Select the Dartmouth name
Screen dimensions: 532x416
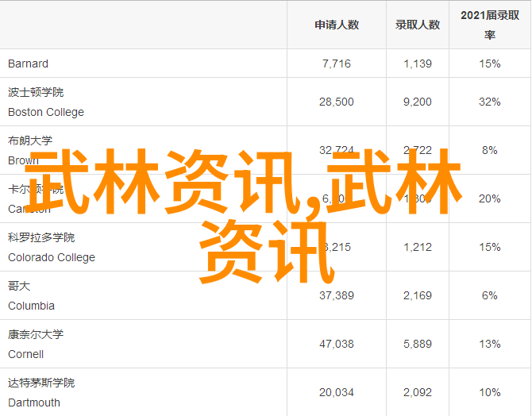click(x=34, y=403)
